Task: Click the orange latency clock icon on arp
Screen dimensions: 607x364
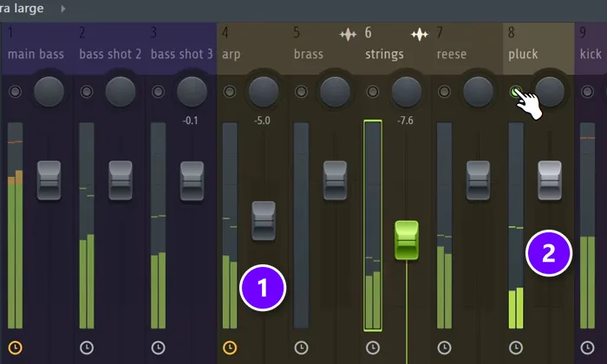Action: point(230,348)
